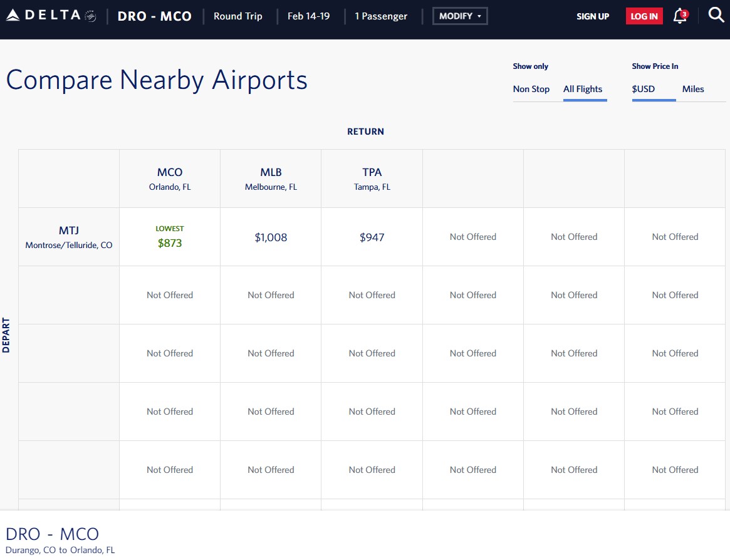Viewport: 730px width, 560px height.
Task: Expand the MODIFY search dropdown
Action: click(460, 16)
